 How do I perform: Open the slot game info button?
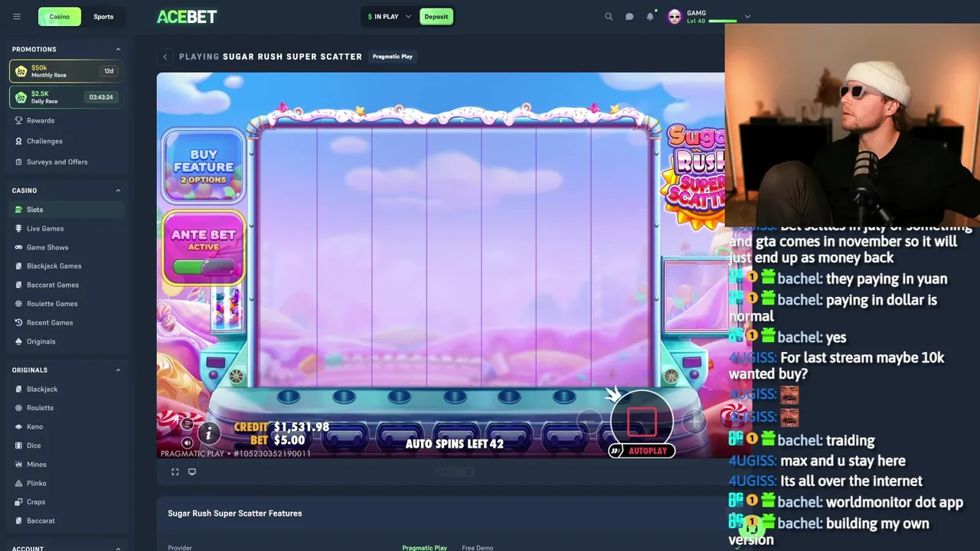point(208,434)
